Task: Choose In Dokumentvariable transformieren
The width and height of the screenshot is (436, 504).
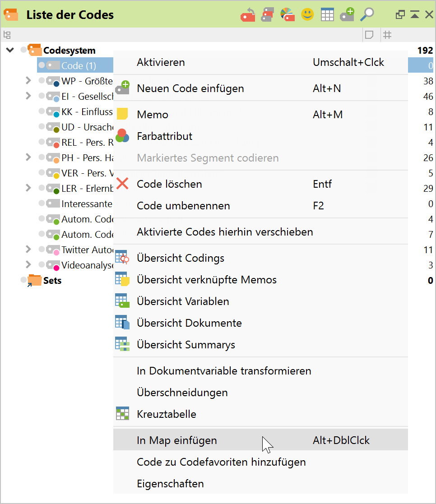Action: coord(260,370)
